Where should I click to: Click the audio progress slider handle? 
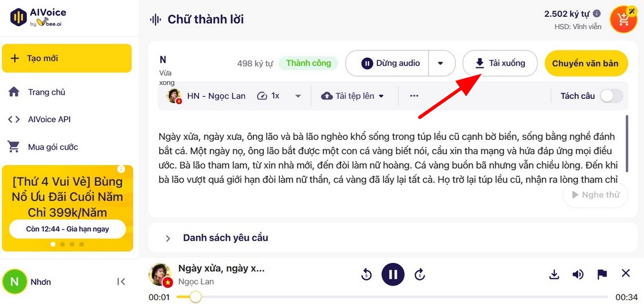(x=195, y=297)
